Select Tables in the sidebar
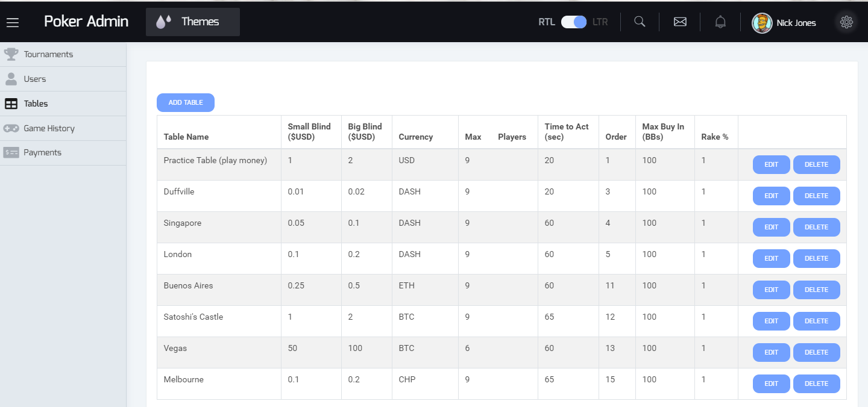This screenshot has width=868, height=407. [x=36, y=104]
